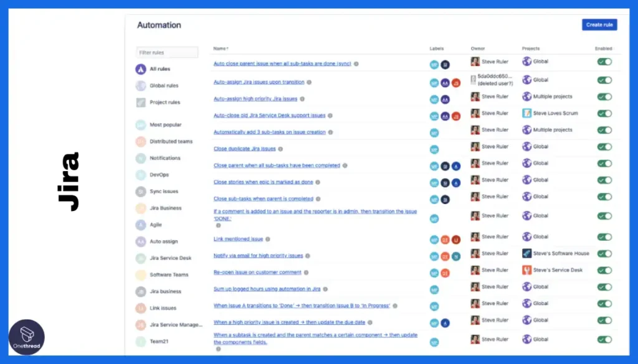Click first label badge in 'Close duplicate Jira issues' row
638x364 pixels.
(434, 149)
